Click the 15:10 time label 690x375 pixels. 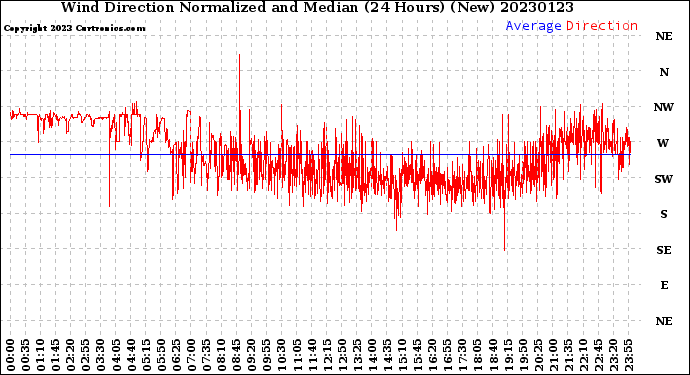pyautogui.click(x=403, y=356)
